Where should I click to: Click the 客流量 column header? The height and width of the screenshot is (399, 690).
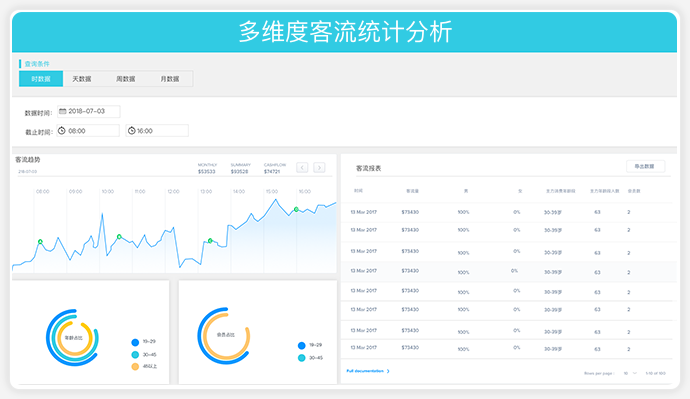point(412,191)
